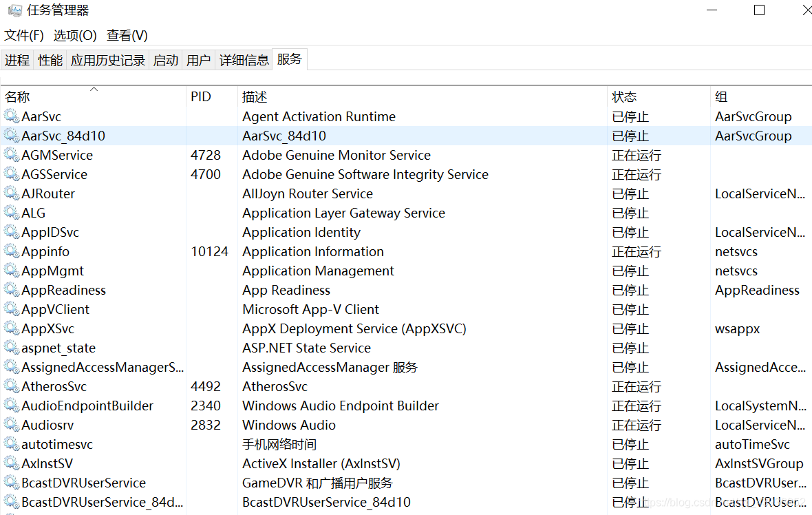Image resolution: width=812 pixels, height=515 pixels.
Task: Select the 手机网络时间 description
Action: pyautogui.click(x=279, y=444)
